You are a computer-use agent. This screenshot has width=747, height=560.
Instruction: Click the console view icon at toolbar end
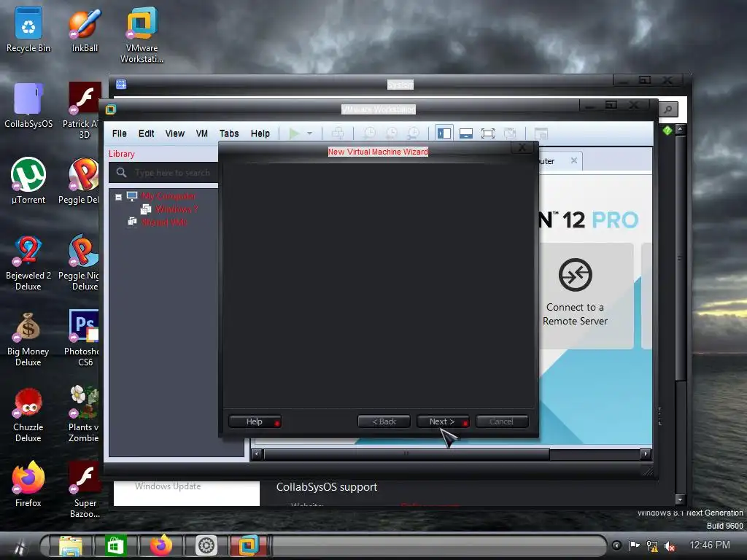pyautogui.click(x=541, y=134)
